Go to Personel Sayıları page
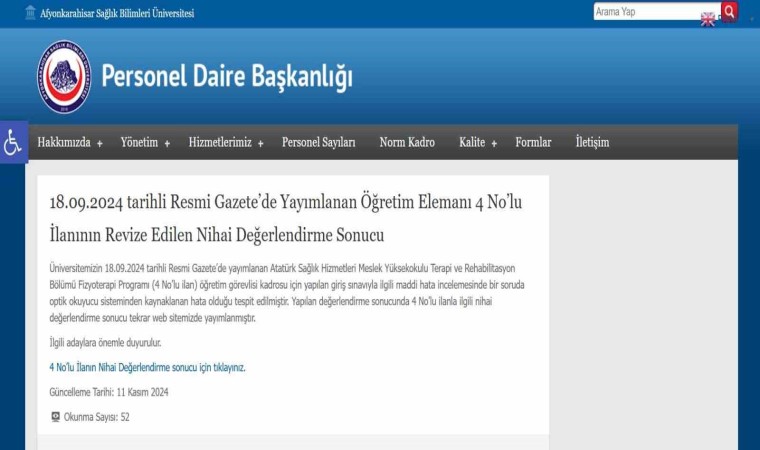The image size is (760, 450). click(x=318, y=142)
